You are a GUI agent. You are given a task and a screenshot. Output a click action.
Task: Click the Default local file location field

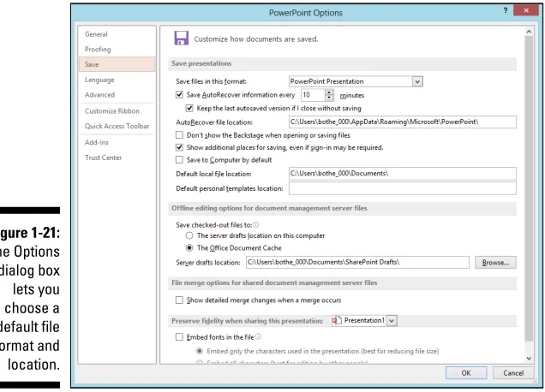point(403,173)
